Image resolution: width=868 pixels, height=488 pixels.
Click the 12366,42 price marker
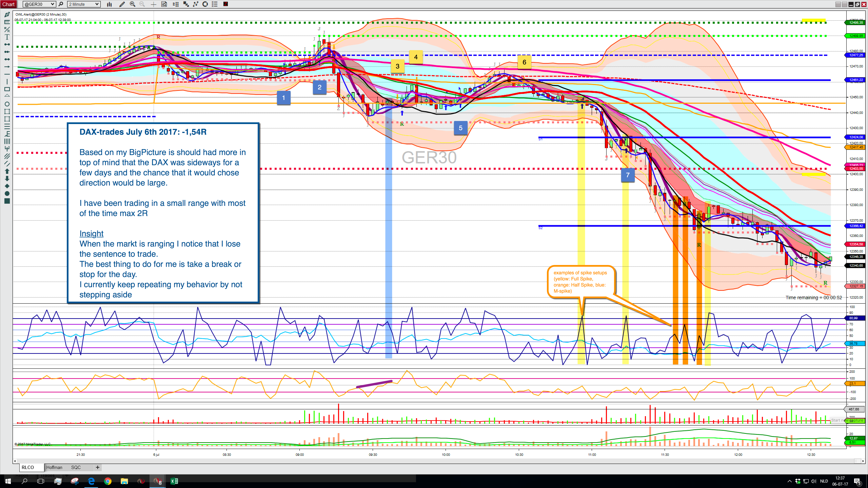click(x=855, y=226)
